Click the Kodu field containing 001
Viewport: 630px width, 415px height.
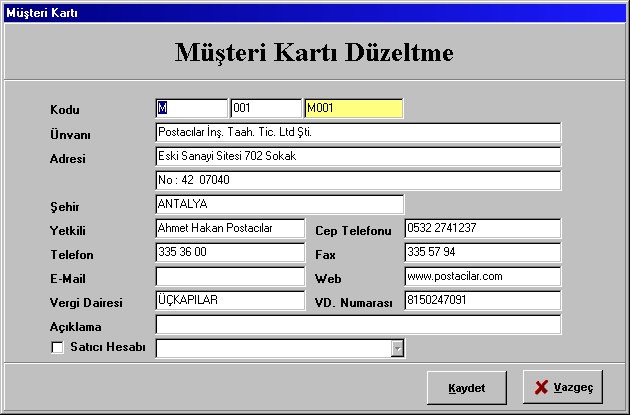point(265,108)
